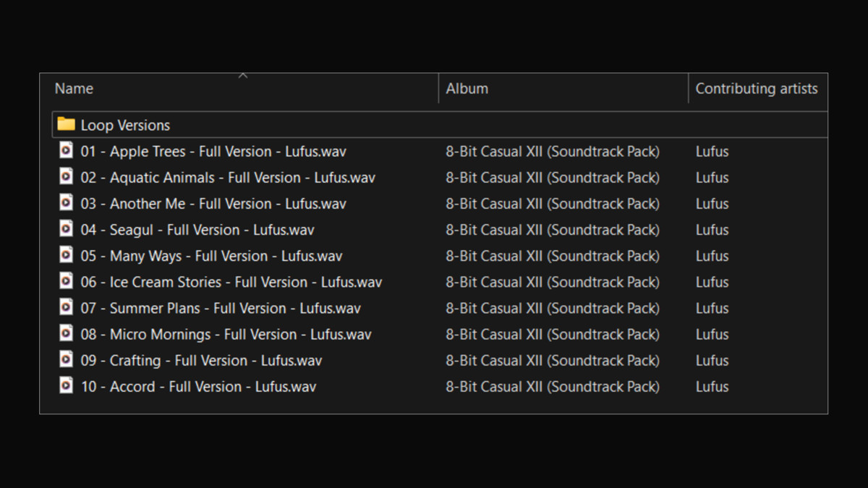This screenshot has width=868, height=488.
Task: Select 09 - Crafting - Full Version file
Action: click(x=201, y=360)
